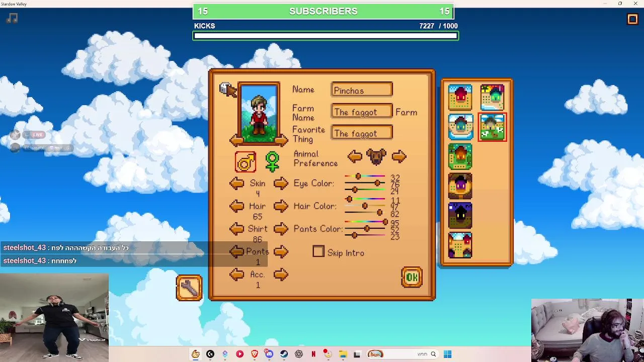644x362 pixels.
Task: Click the left arrow for Animal Preference
Action: (354, 156)
